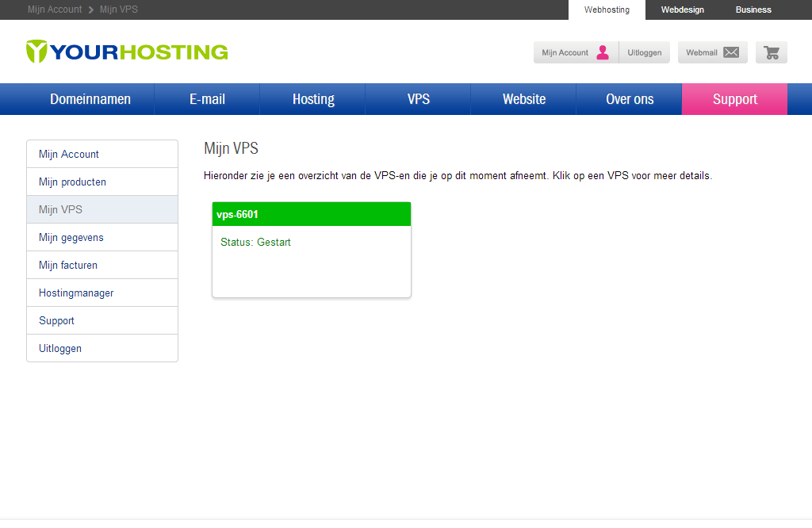Screen dimensions: 812x528
Task: Open the E-mail navigation menu
Action: pos(207,99)
